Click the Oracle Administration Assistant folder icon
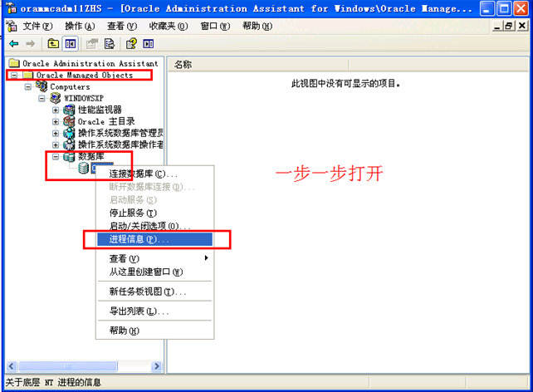This screenshot has width=533, height=392. [14, 63]
